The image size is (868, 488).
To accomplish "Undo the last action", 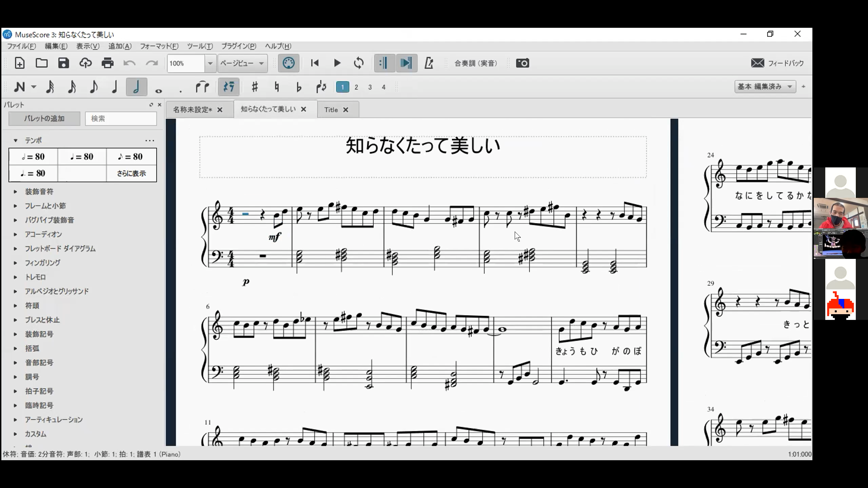I will tap(130, 63).
